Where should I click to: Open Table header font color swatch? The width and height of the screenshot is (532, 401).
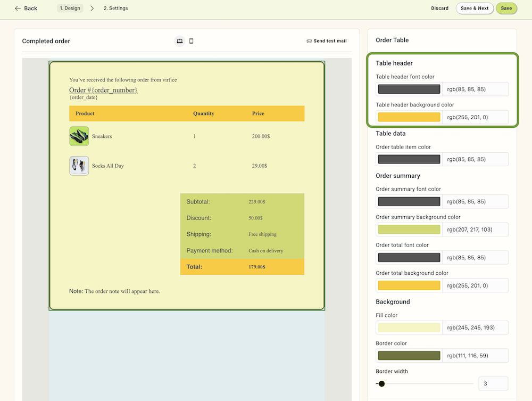click(x=409, y=89)
